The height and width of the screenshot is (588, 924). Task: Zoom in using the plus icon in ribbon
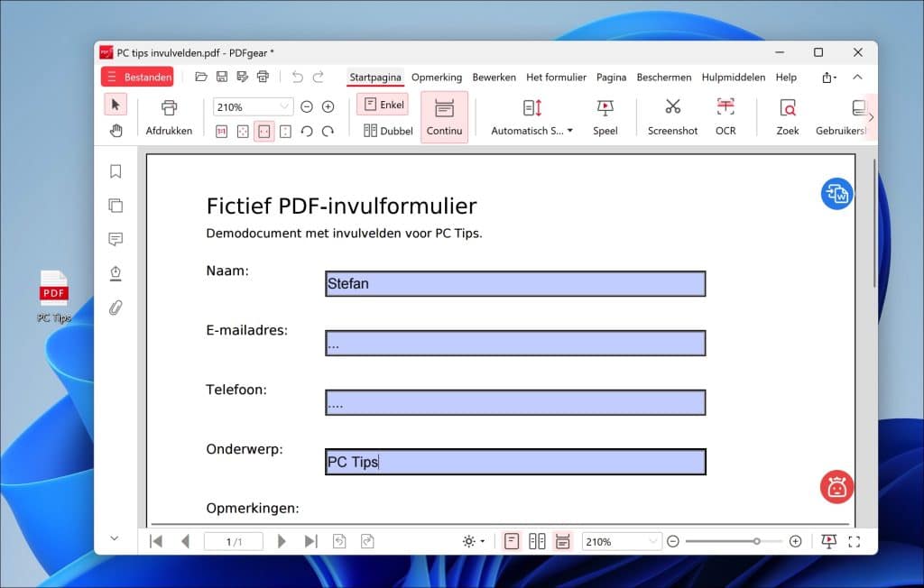(328, 106)
